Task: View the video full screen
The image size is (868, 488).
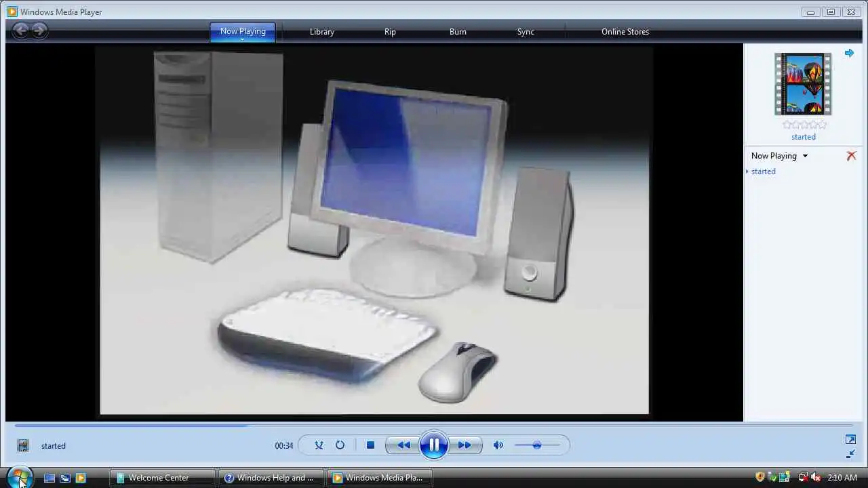Action: 850,440
